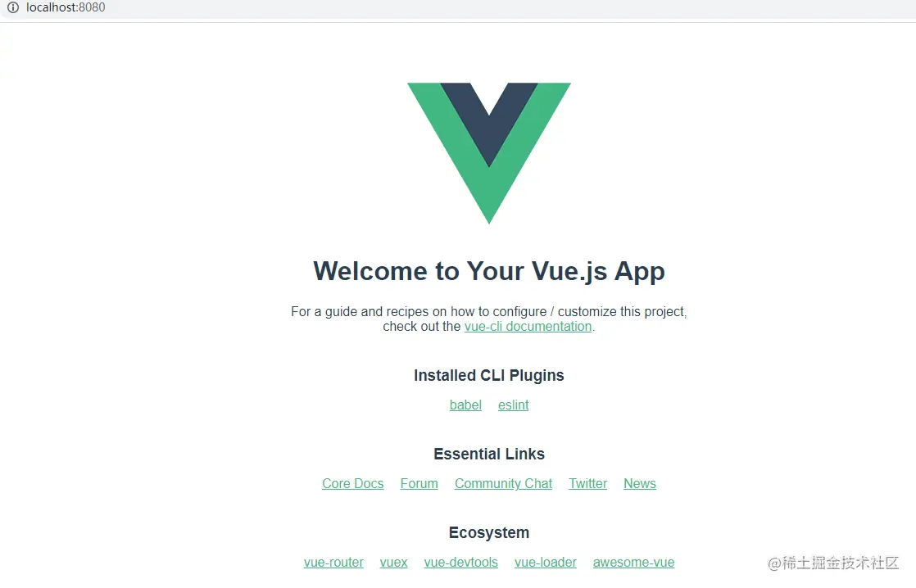
Task: Open the vue-cli documentation link
Action: pos(528,327)
